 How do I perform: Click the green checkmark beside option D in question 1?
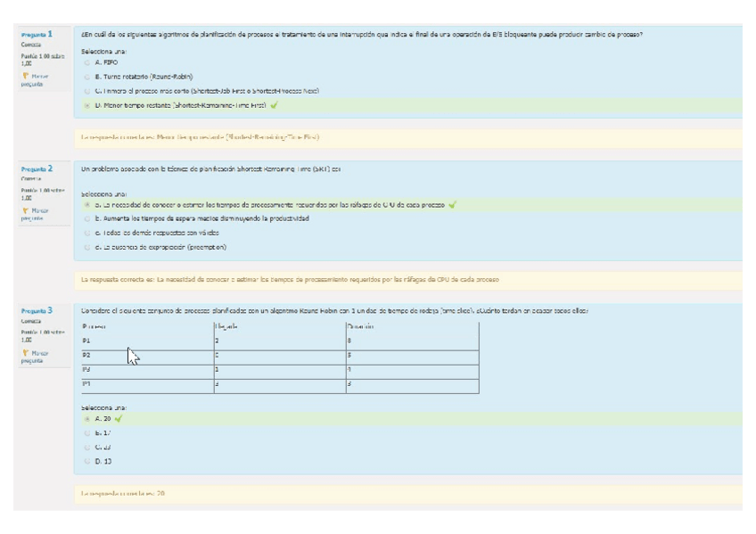pyautogui.click(x=274, y=105)
